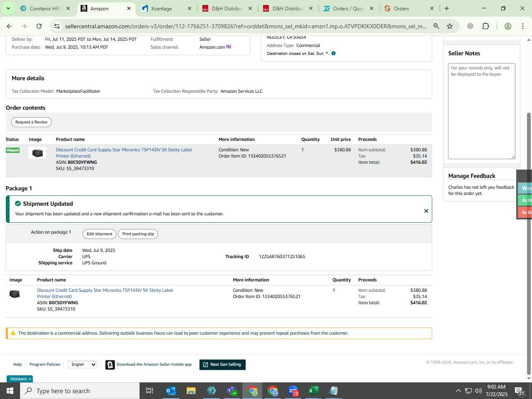Open product link in Order contents table
The width and height of the screenshot is (532, 399).
pyautogui.click(x=123, y=153)
